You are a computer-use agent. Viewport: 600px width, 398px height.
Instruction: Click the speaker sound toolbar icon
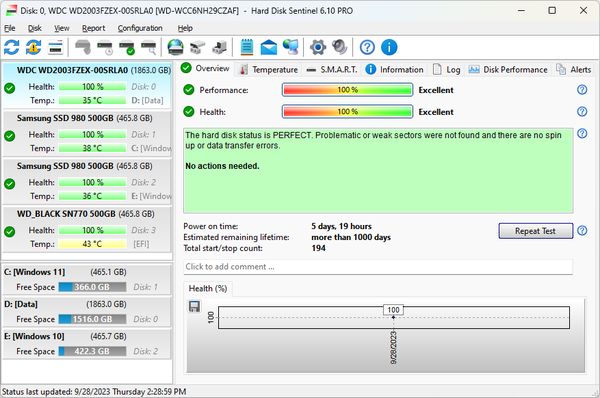coord(339,47)
